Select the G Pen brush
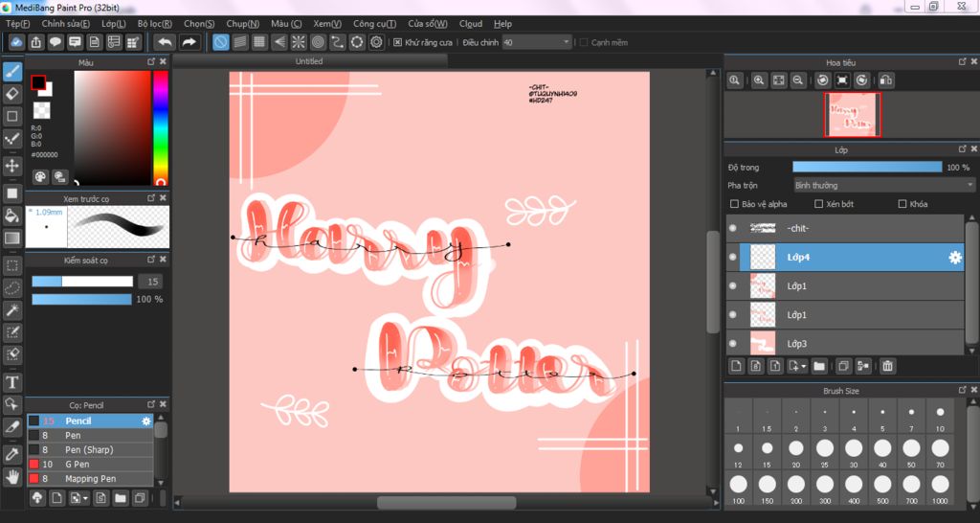Screen dimensions: 980x523 pos(90,465)
